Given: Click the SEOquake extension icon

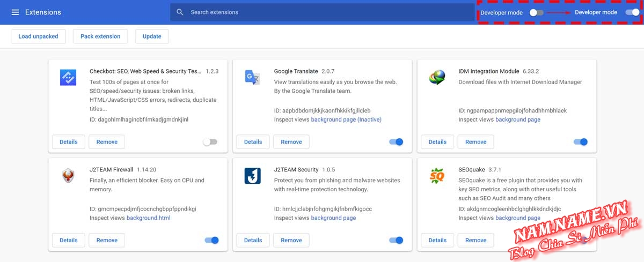Looking at the screenshot, I should point(437,175).
